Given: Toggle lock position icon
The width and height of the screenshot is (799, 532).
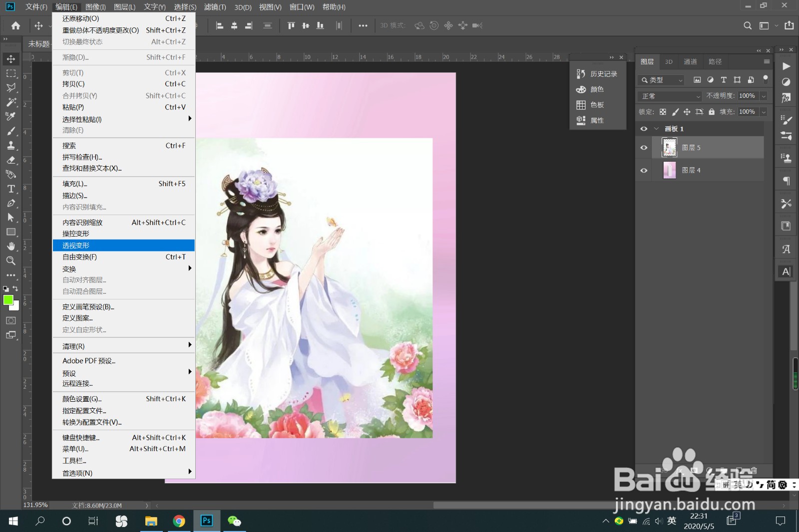Looking at the screenshot, I should (x=687, y=112).
